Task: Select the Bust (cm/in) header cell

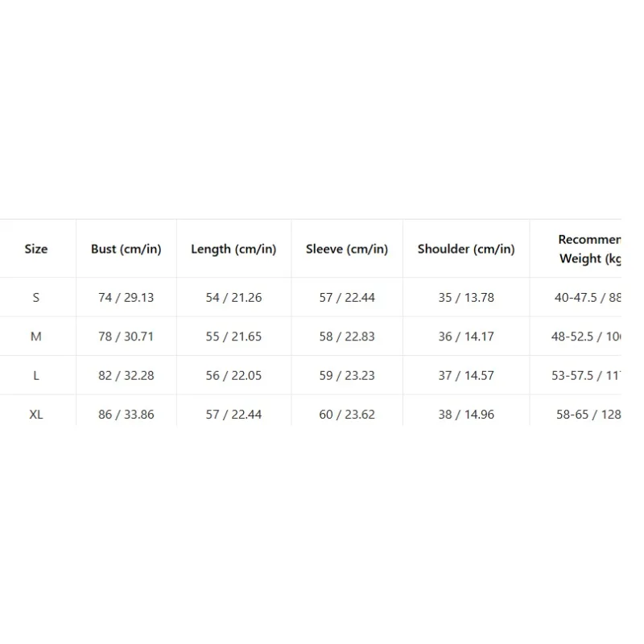Action: 126,249
